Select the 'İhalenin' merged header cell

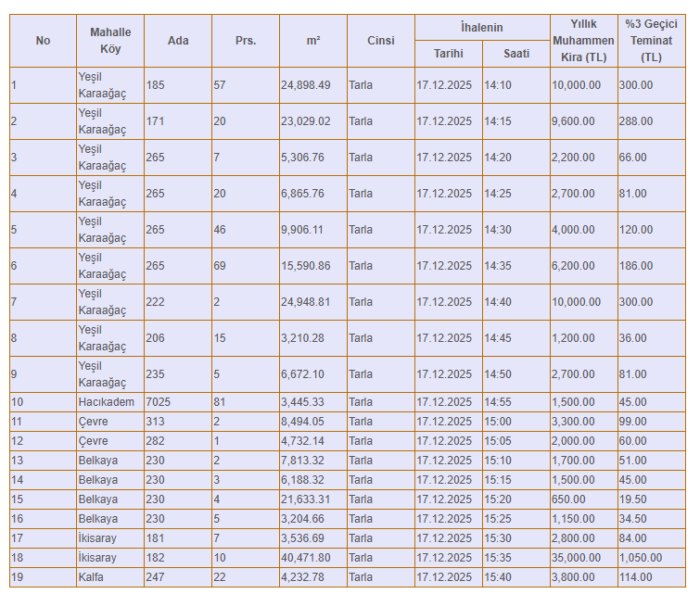(x=482, y=28)
